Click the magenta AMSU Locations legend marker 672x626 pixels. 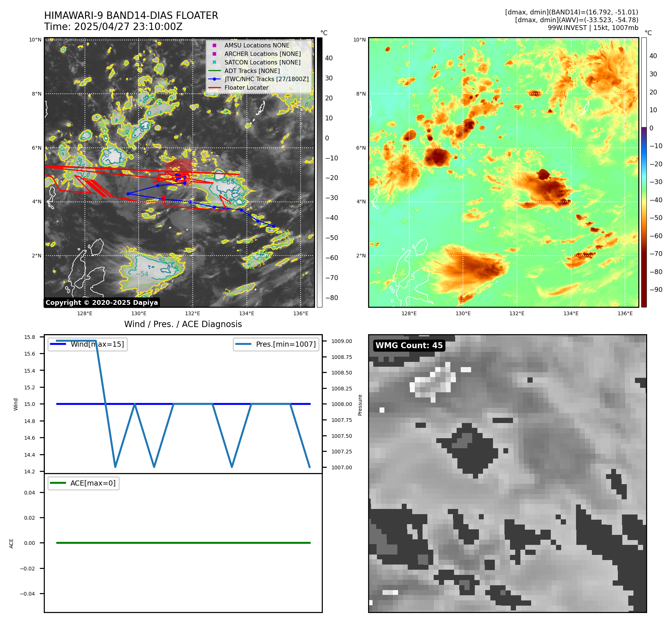point(214,45)
